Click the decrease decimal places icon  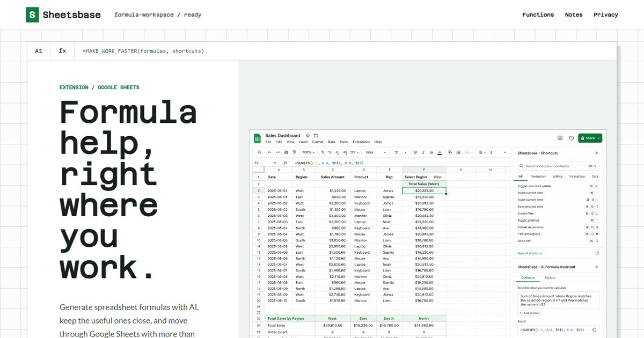tap(337, 152)
